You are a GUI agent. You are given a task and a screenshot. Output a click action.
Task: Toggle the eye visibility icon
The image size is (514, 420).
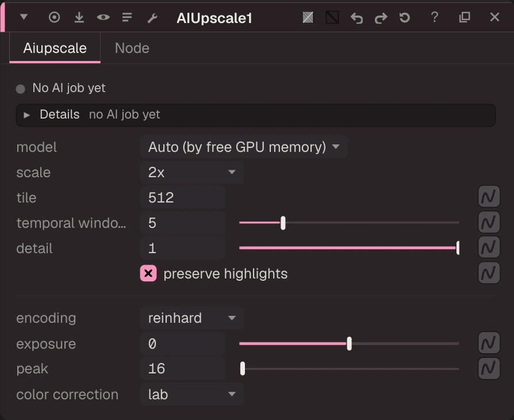pos(103,17)
